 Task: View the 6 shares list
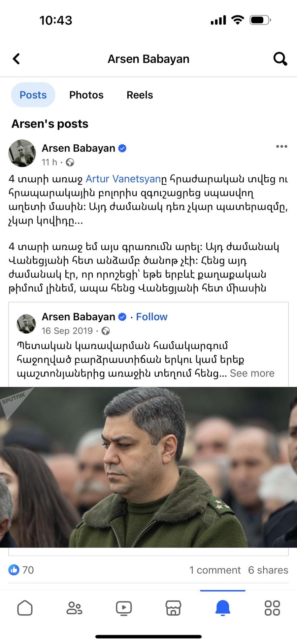click(x=268, y=570)
